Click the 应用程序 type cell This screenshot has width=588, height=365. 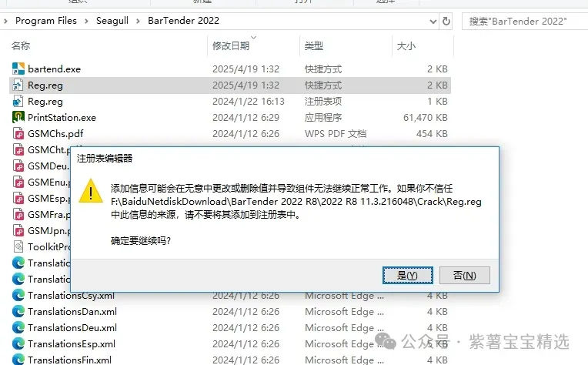(x=323, y=117)
